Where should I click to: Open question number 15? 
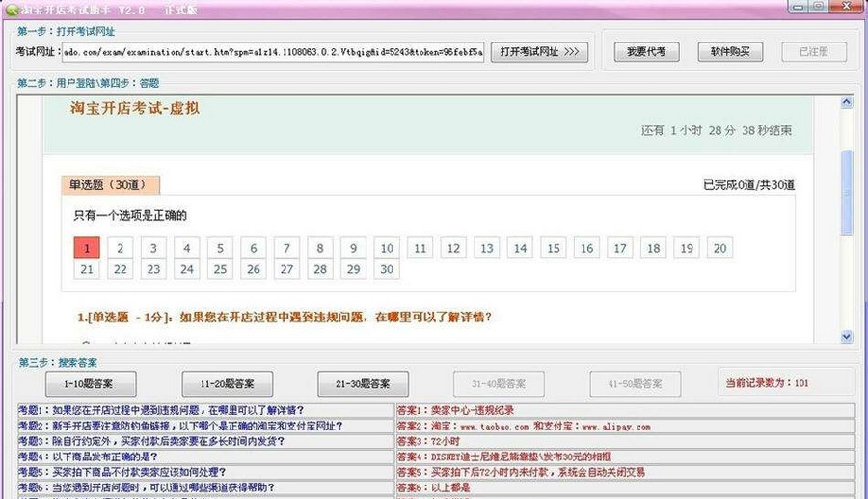click(x=553, y=248)
